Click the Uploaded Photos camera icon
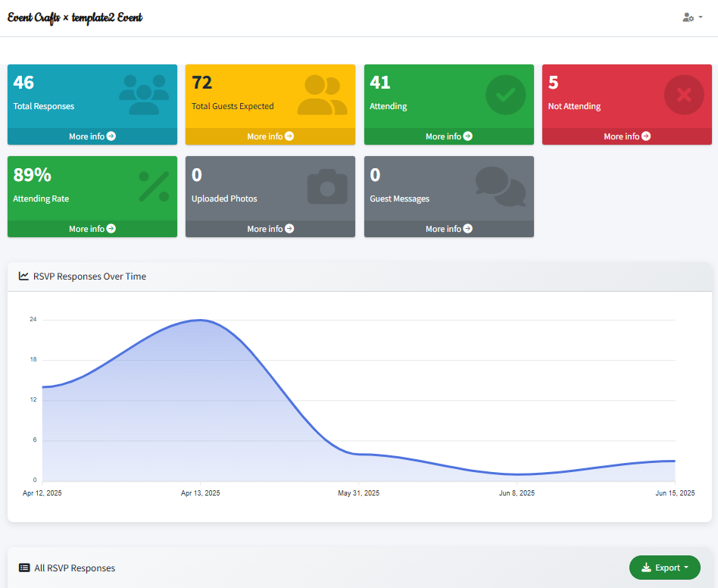Image resolution: width=718 pixels, height=588 pixels. [327, 186]
